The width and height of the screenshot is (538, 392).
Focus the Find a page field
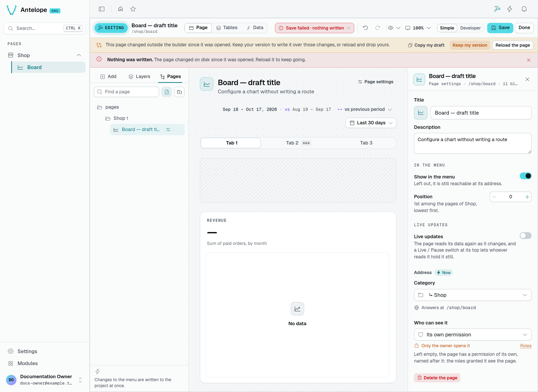click(126, 92)
